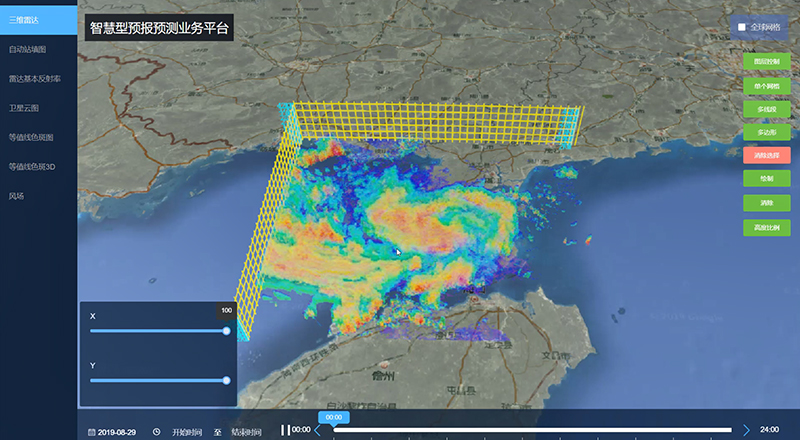Select 风场 wind field menu item
Image resolution: width=800 pixels, height=440 pixels.
(17, 196)
